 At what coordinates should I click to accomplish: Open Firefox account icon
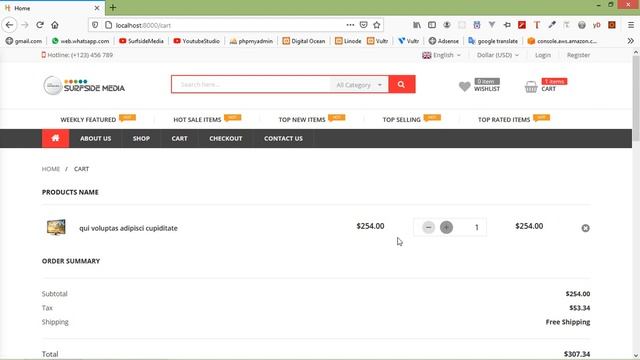[447, 25]
